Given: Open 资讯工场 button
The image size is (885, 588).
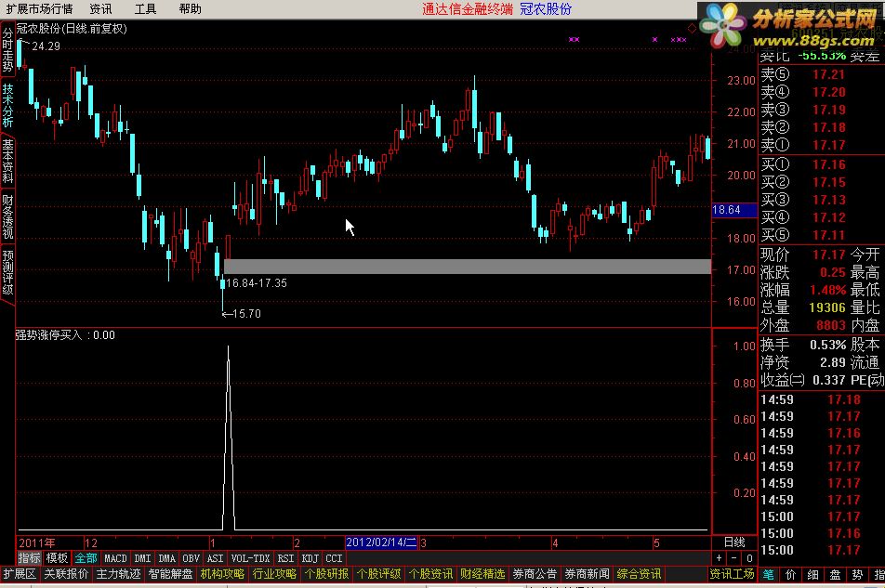Looking at the screenshot, I should coord(732,574).
